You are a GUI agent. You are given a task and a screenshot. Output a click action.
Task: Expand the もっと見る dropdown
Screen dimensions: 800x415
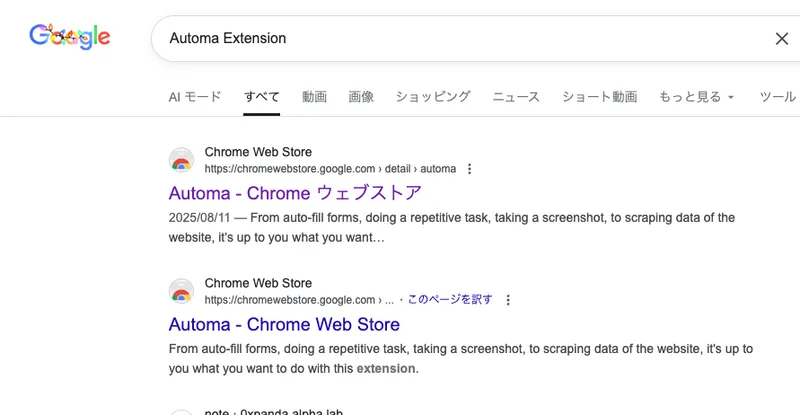tap(696, 97)
